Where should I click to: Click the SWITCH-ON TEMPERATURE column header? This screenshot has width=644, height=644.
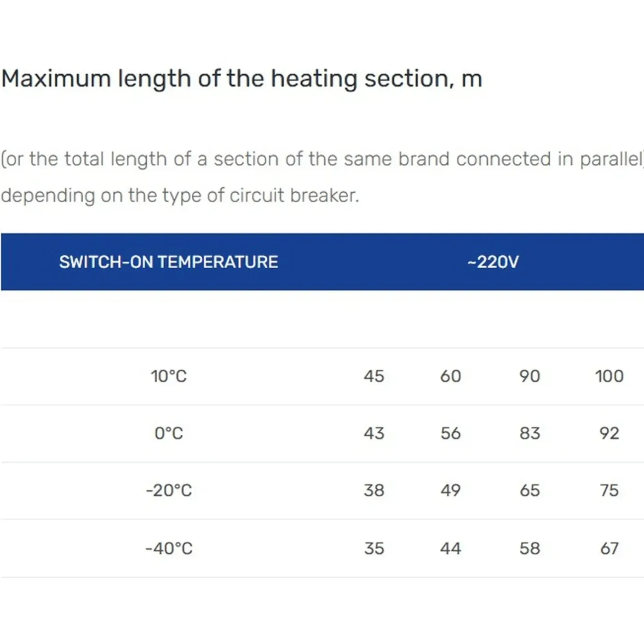click(x=168, y=262)
